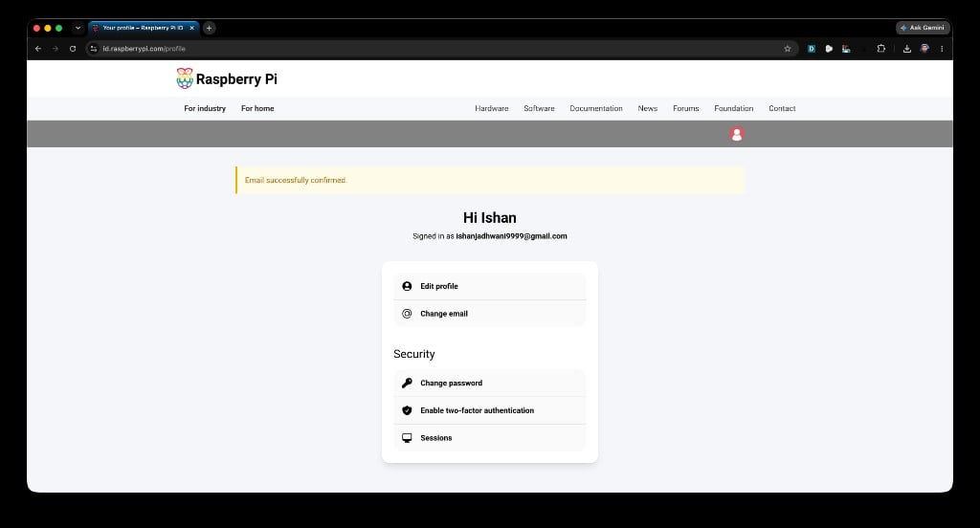Open the For home menu item

257,108
